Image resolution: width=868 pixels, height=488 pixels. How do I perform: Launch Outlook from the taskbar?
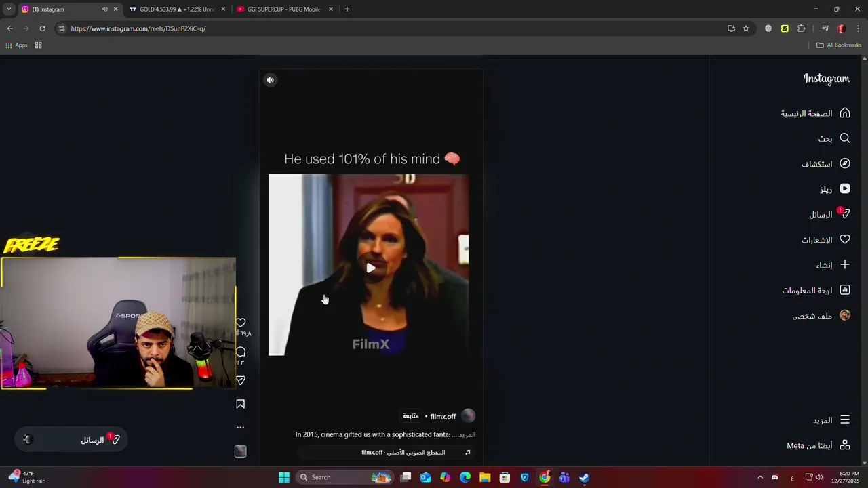[x=425, y=477]
